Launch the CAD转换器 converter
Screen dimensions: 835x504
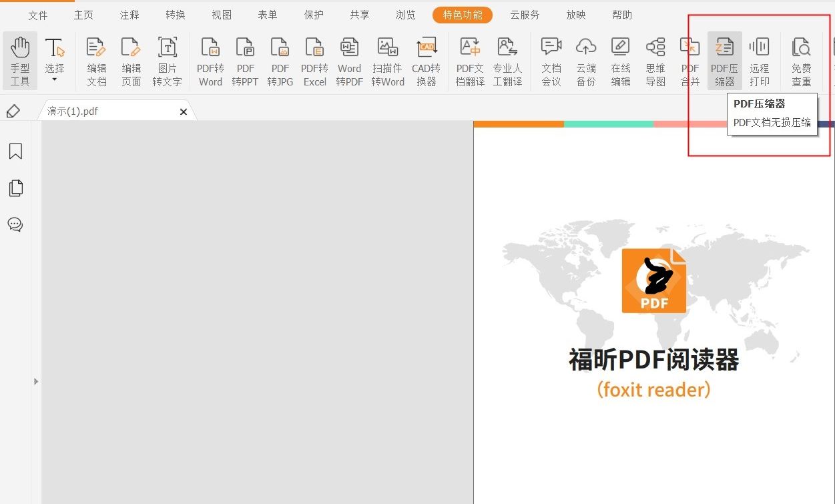tap(427, 61)
